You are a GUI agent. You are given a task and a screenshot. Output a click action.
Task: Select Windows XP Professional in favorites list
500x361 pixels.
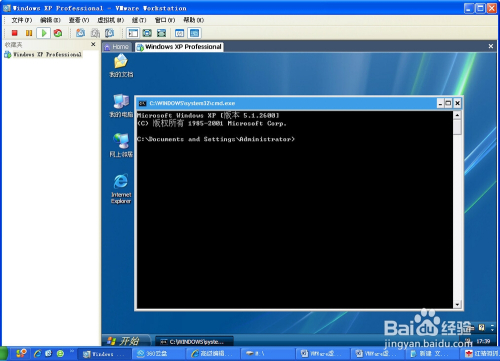(x=43, y=54)
